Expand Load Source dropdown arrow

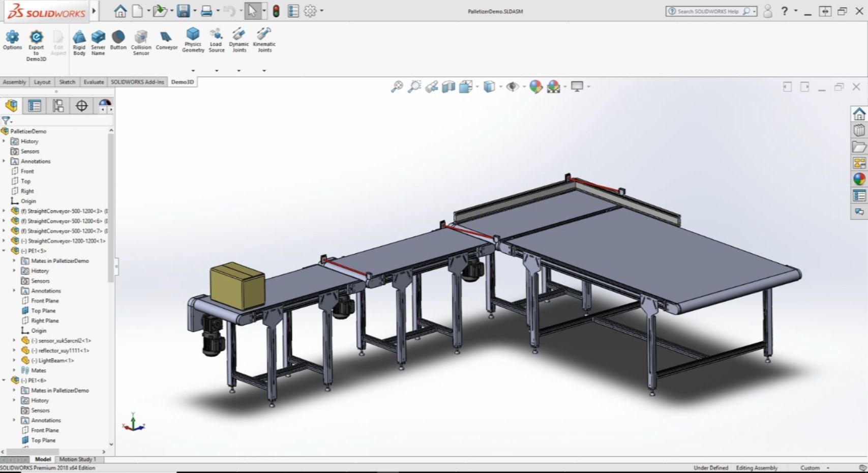[216, 71]
